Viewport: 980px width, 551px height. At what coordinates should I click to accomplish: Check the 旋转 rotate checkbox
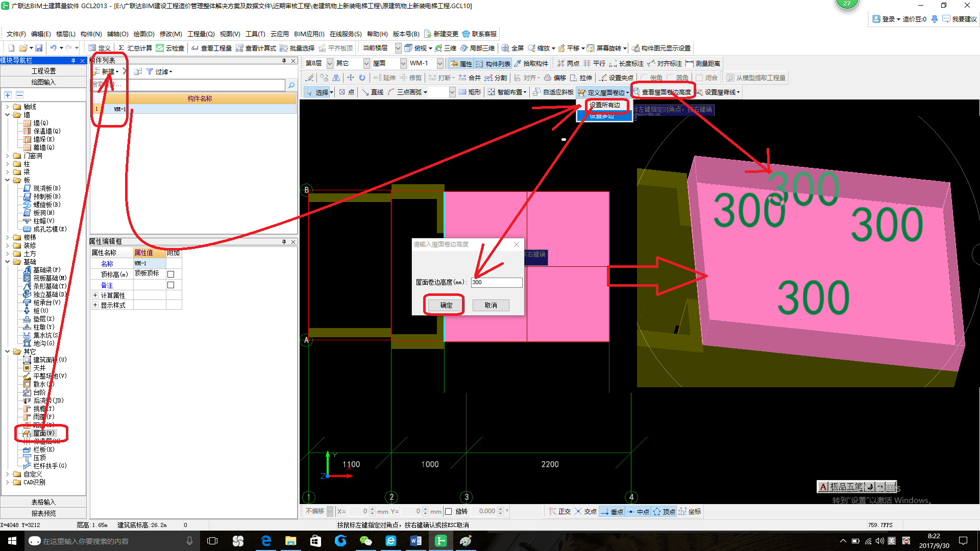(449, 511)
